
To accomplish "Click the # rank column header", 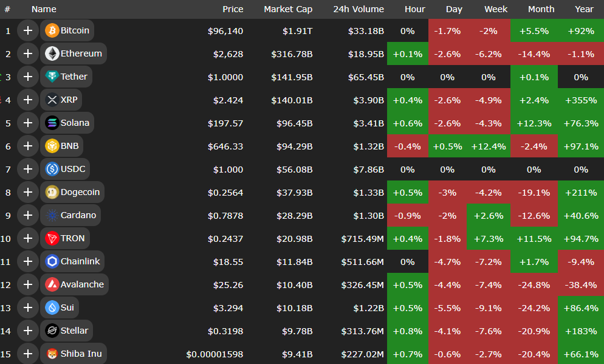I will [x=7, y=9].
